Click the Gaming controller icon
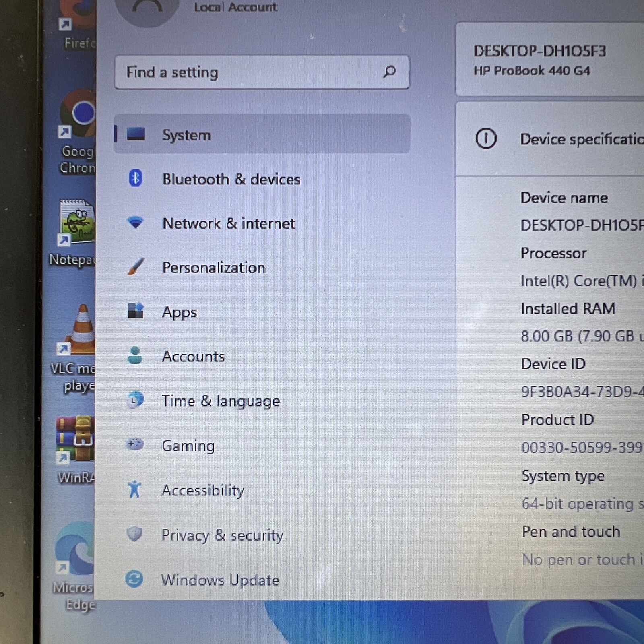Viewport: 644px width, 644px height. [x=135, y=444]
